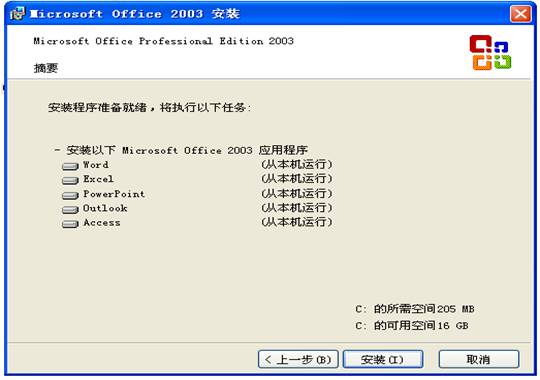Click the 安装(I) install button

coord(383,359)
